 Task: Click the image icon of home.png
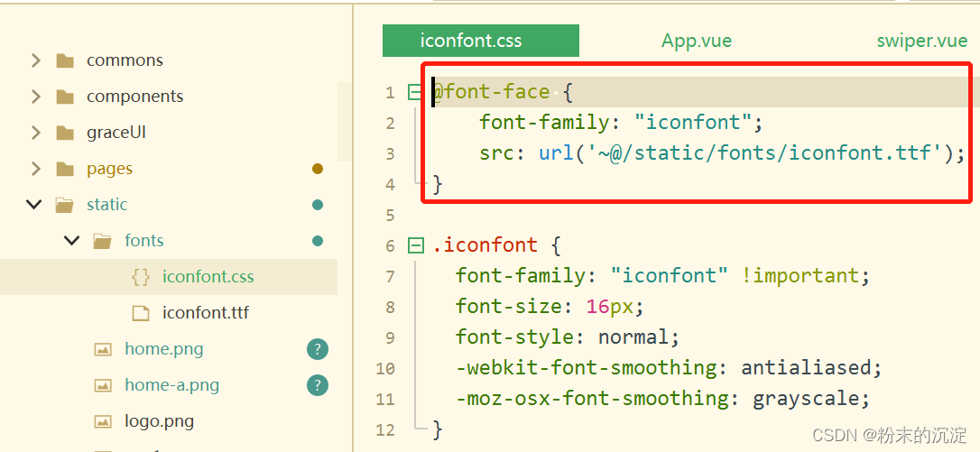[x=103, y=349]
